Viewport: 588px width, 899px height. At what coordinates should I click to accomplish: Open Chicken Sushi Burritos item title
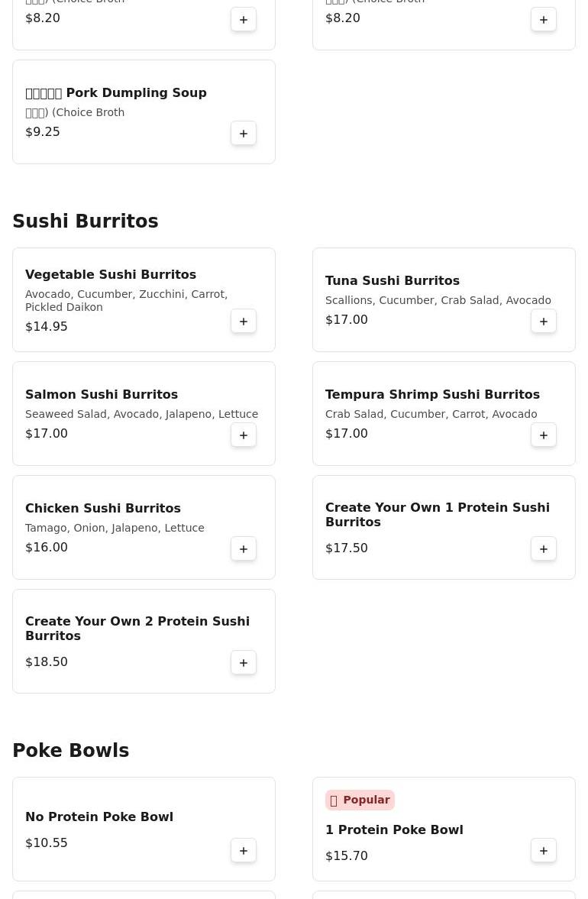(103, 508)
